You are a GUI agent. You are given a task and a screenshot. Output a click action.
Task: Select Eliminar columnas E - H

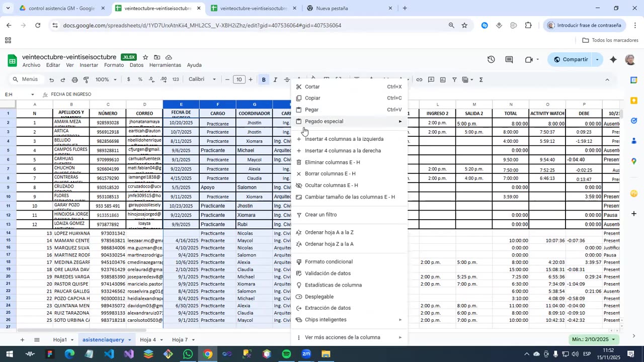point(350,162)
